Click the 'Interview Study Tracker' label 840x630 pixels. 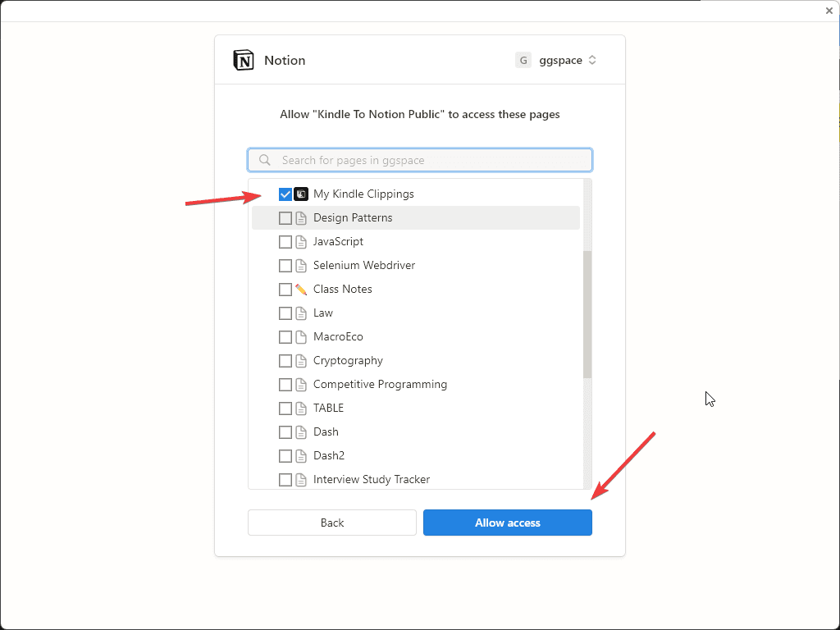(x=372, y=479)
